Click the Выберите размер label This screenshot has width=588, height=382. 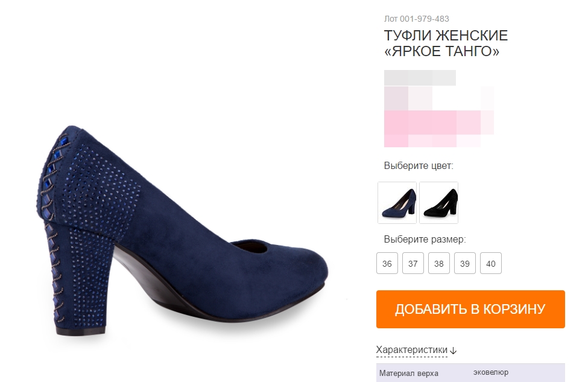tap(425, 240)
